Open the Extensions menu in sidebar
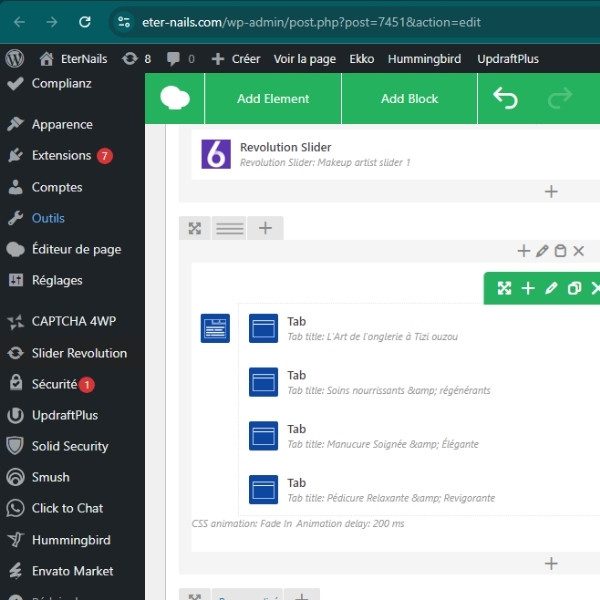Image resolution: width=600 pixels, height=600 pixels. 61,156
